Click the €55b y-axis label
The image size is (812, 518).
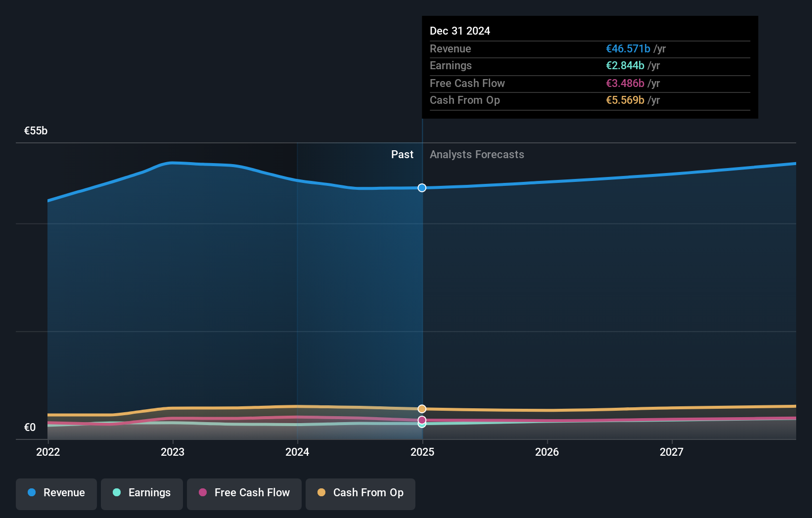36,131
